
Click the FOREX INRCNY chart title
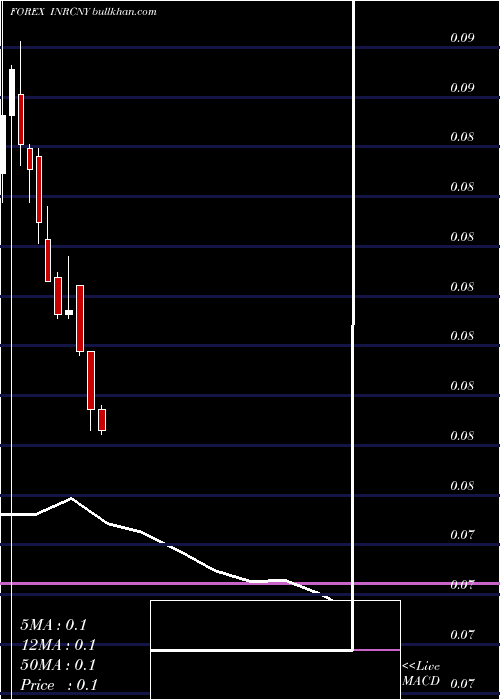coord(50,12)
